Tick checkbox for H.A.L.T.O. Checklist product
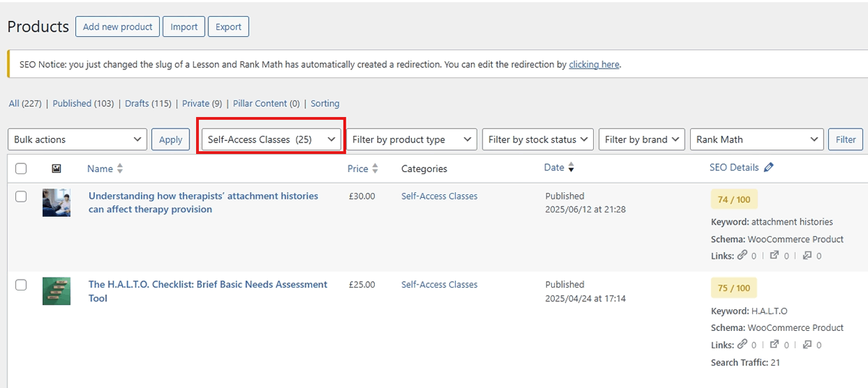 tap(21, 285)
